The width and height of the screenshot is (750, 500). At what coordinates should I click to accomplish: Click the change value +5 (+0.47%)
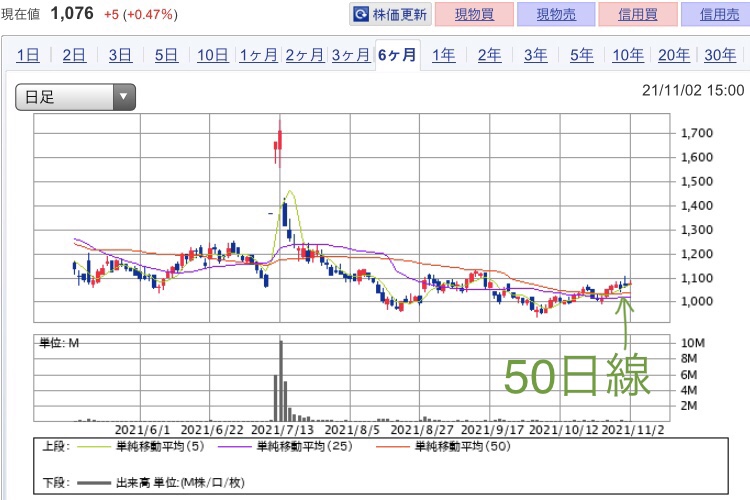pos(141,14)
